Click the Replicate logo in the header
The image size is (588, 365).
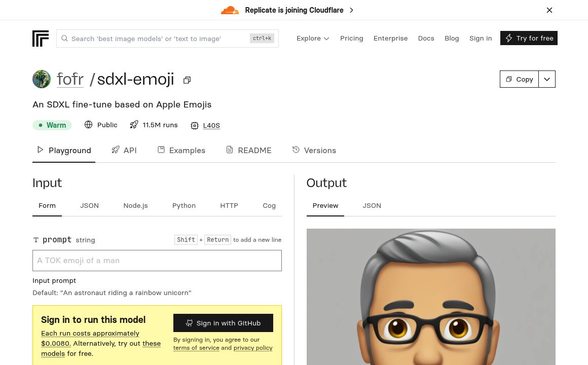(x=41, y=38)
